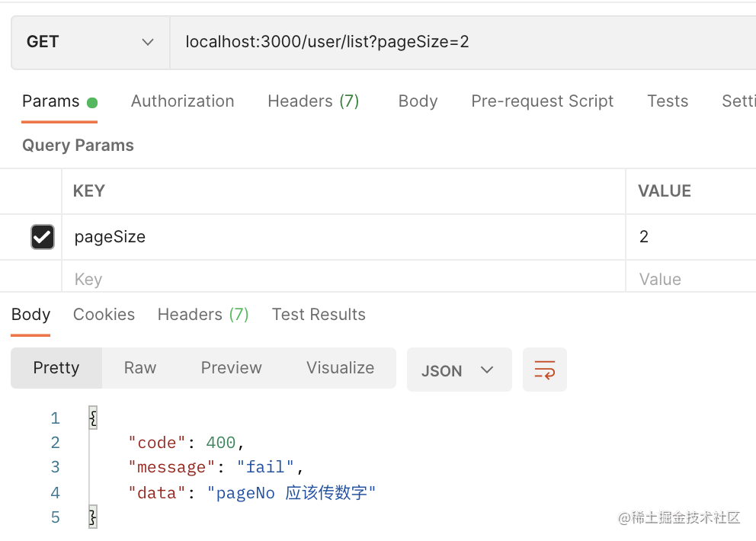Viewport: 756px width, 541px height.
Task: Switch response view to Raw
Action: 140,368
